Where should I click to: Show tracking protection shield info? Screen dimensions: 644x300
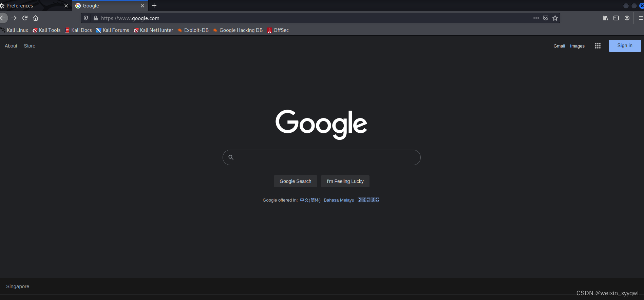(86, 18)
